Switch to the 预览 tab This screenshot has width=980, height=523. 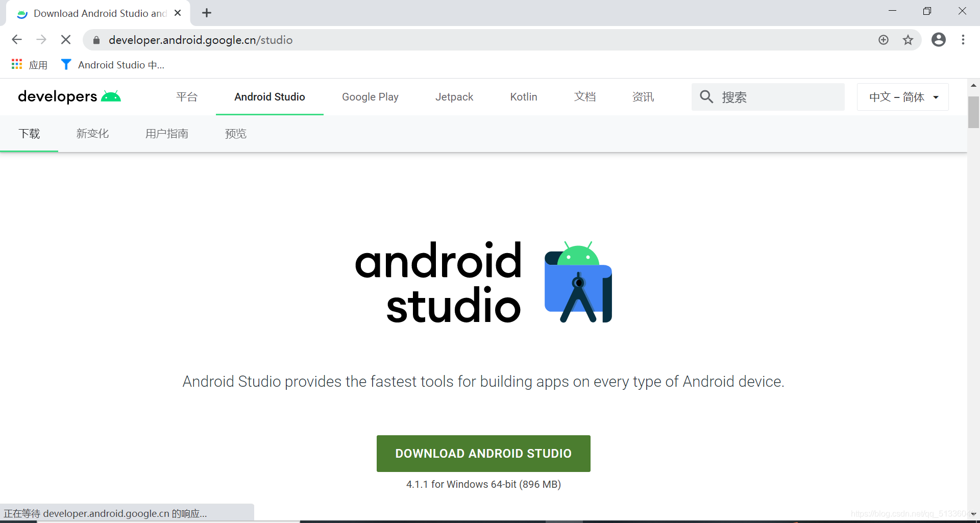pos(236,134)
